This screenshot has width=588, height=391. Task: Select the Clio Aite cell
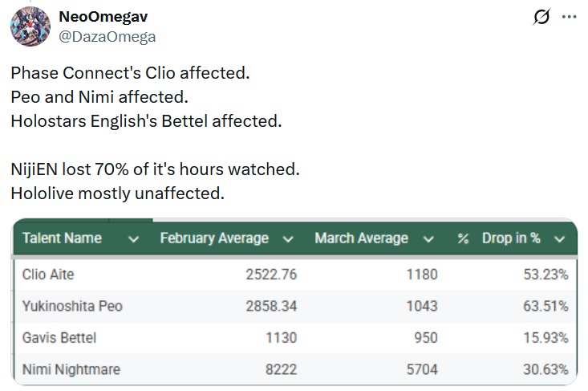coord(50,275)
